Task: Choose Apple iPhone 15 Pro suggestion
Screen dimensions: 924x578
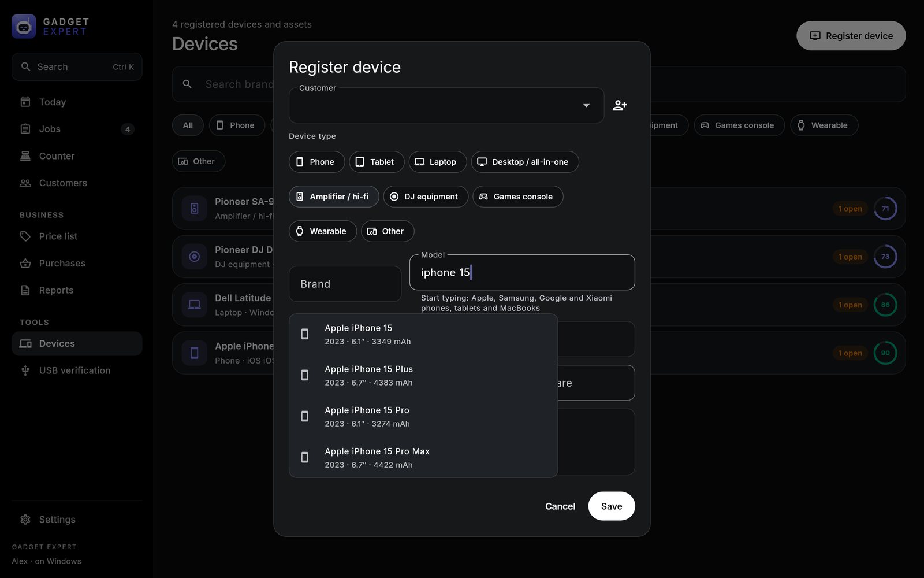Action: (x=423, y=417)
